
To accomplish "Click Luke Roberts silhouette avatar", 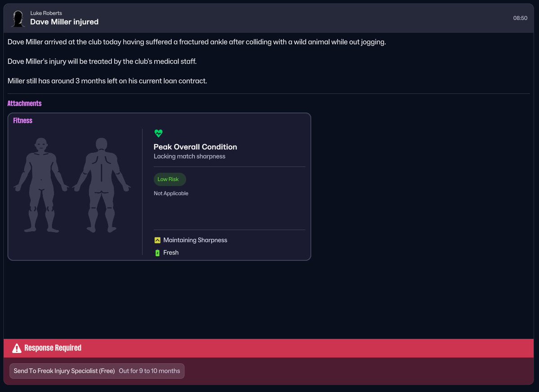I will pos(18,18).
